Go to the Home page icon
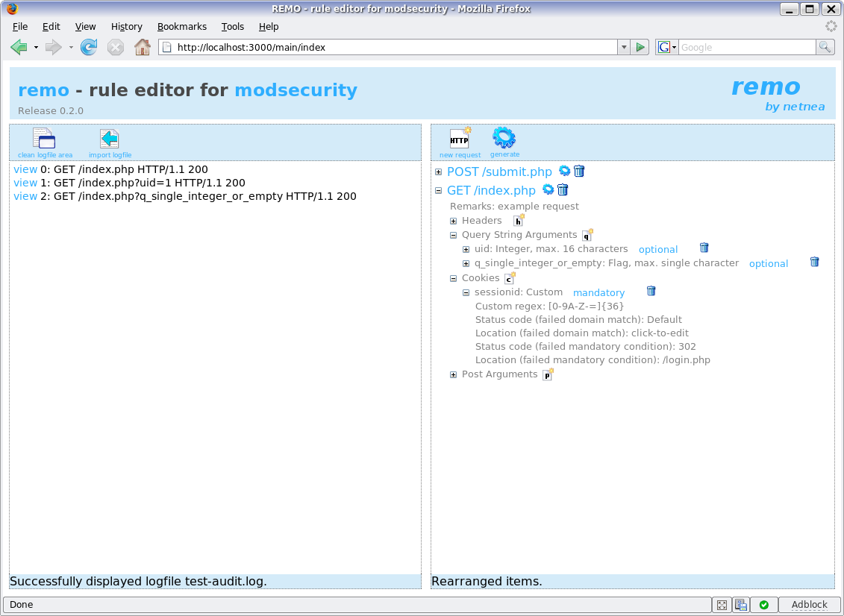The height and width of the screenshot is (616, 844). pos(142,47)
